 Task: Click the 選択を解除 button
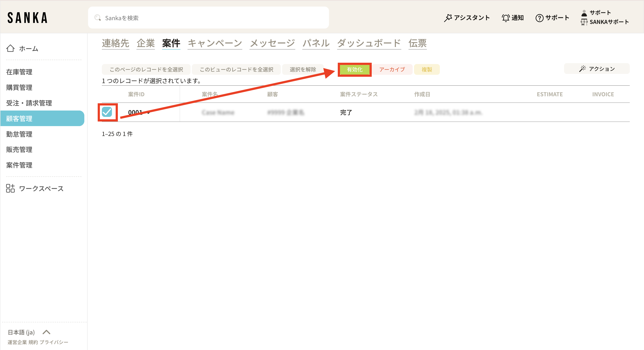pos(303,69)
